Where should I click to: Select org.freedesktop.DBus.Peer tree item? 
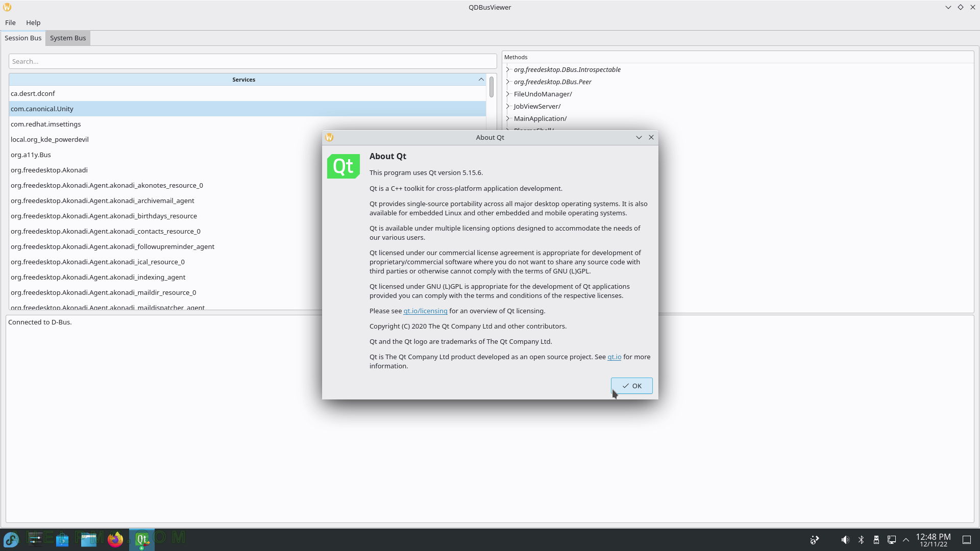pos(552,82)
